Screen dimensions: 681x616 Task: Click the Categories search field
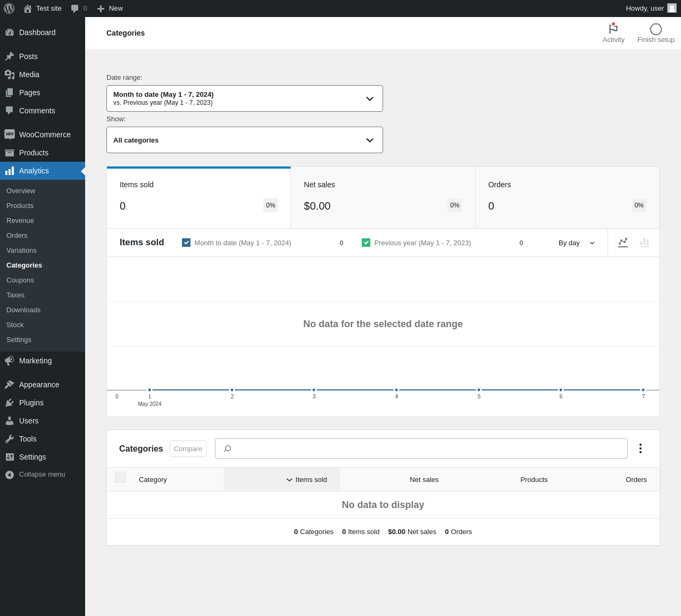pos(421,448)
